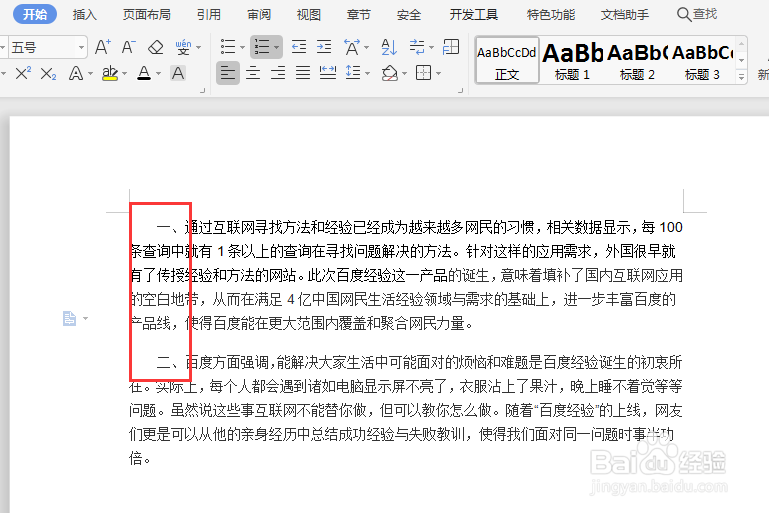Screen dimensions: 769x513
Task: Open the 五号 font size dropdown
Action: pos(81,48)
